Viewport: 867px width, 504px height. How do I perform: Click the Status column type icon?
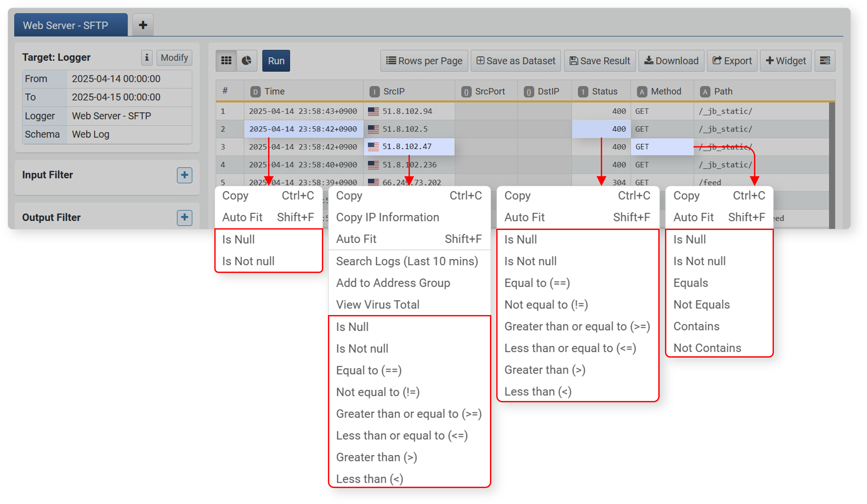tap(583, 92)
